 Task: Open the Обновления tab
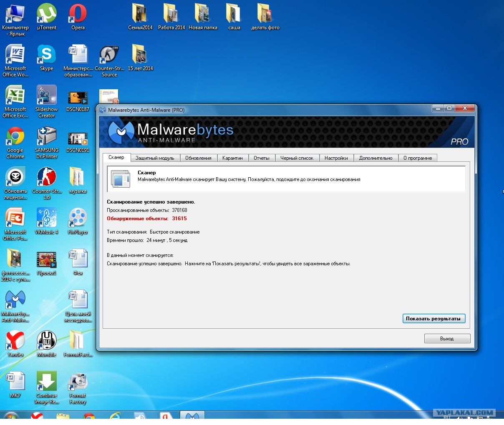pos(198,158)
